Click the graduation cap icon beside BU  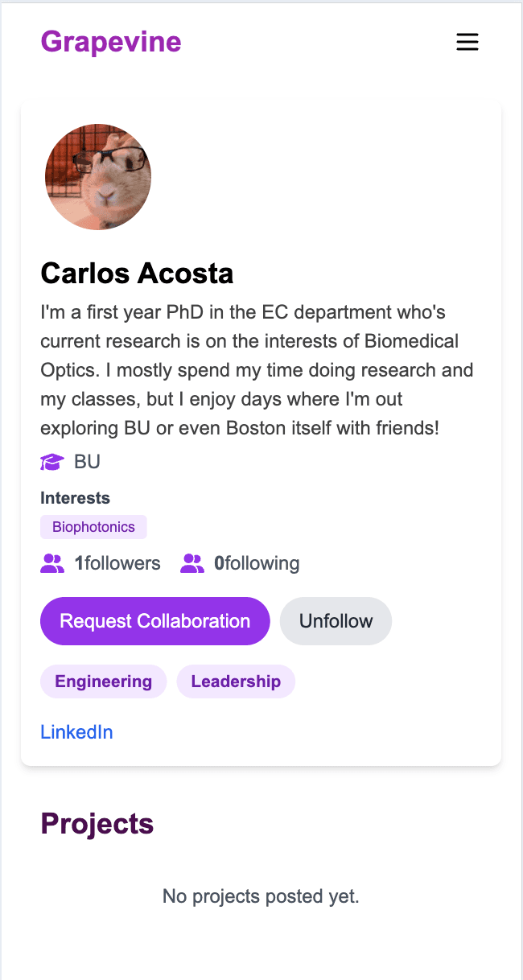tap(52, 463)
